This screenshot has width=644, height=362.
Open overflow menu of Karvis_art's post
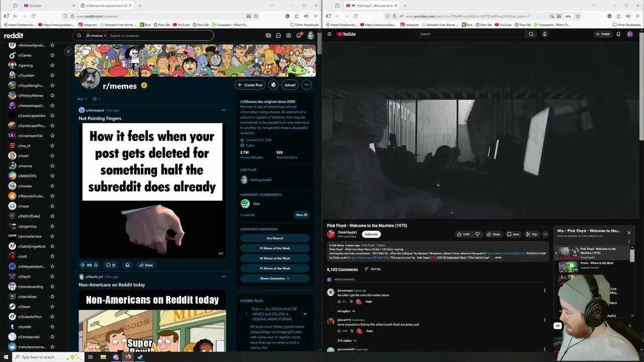(x=224, y=277)
